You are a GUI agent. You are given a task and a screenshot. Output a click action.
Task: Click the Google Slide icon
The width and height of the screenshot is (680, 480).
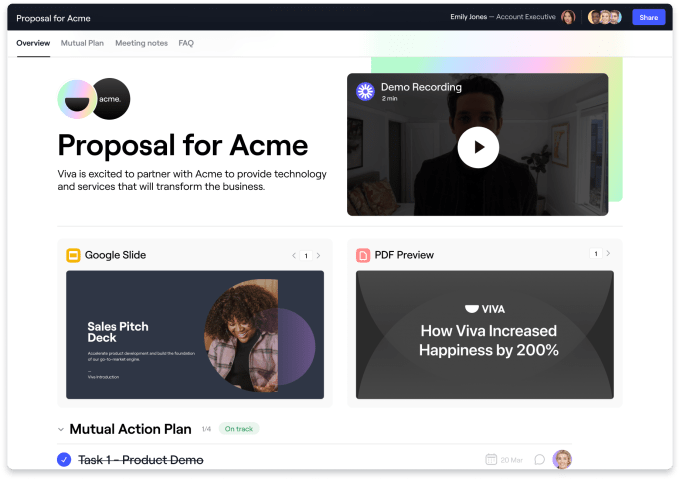(73, 255)
